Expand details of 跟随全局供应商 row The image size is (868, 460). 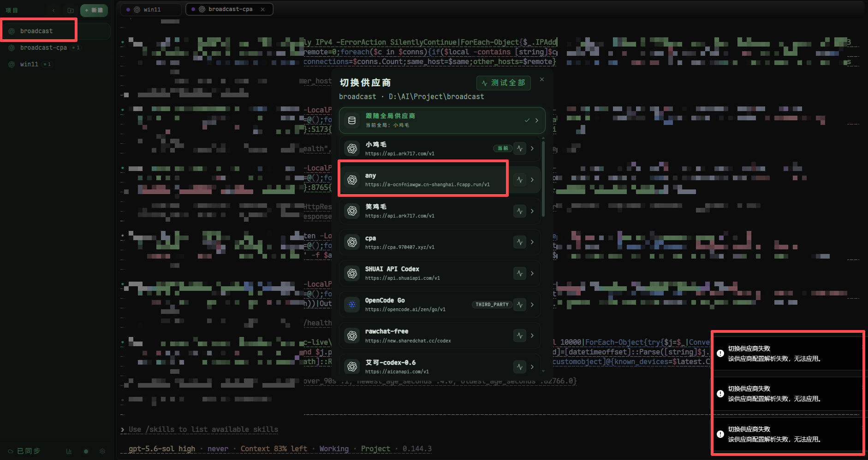536,120
